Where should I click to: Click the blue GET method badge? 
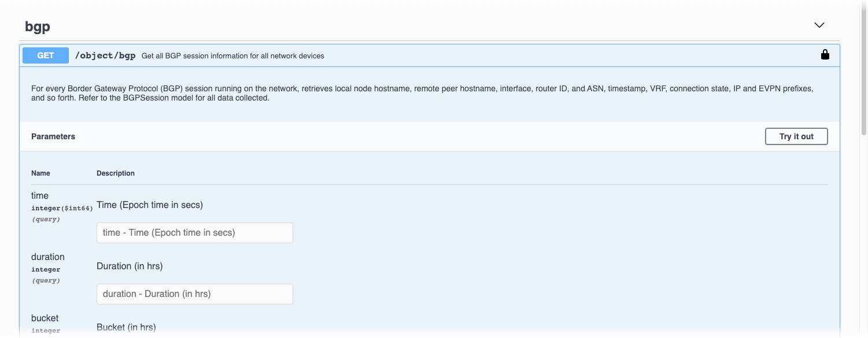[x=46, y=55]
